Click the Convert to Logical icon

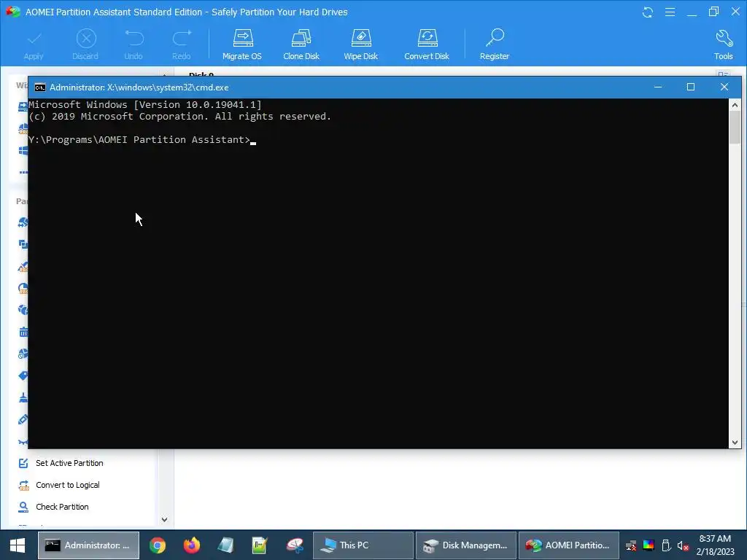coord(23,485)
